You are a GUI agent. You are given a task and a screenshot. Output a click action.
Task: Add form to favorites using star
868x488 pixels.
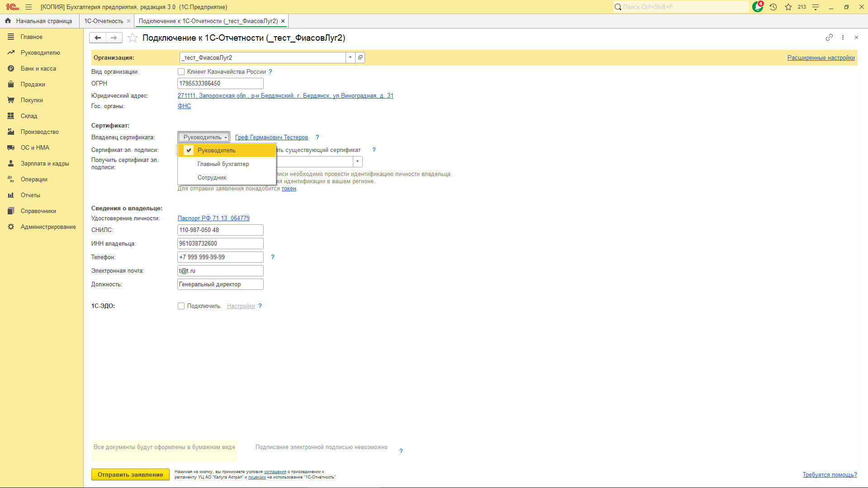point(133,38)
